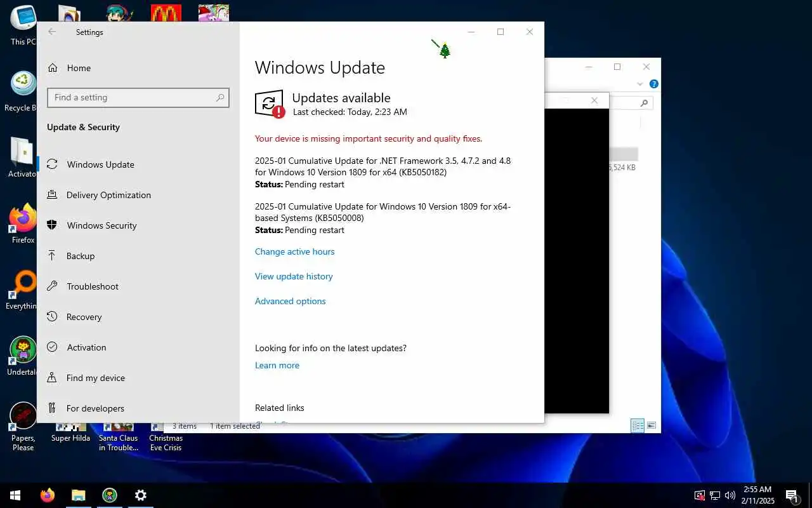Close the small black window
812x508 pixels.
tap(594, 100)
